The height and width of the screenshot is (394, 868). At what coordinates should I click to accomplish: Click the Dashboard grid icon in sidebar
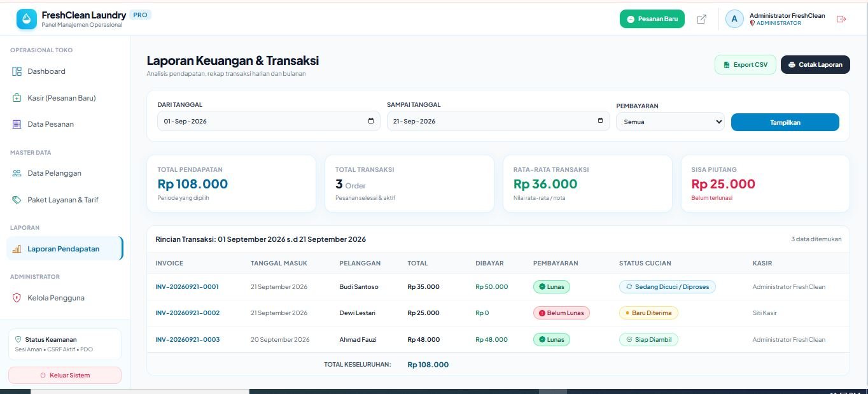tap(17, 71)
